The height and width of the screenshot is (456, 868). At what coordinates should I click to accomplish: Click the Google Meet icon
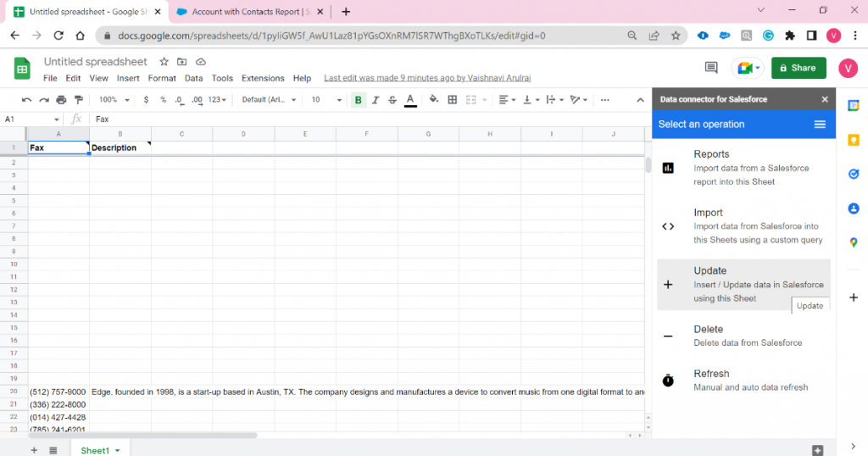[x=748, y=68]
